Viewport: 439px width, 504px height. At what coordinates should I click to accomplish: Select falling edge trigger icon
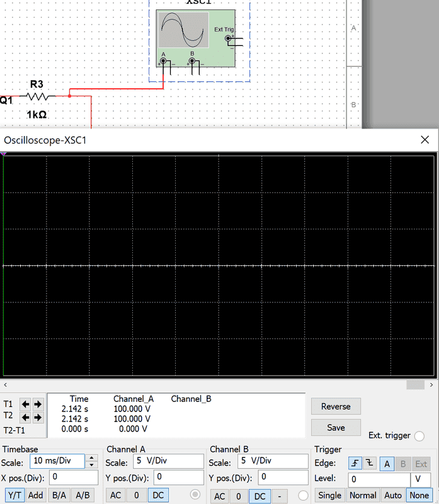370,464
